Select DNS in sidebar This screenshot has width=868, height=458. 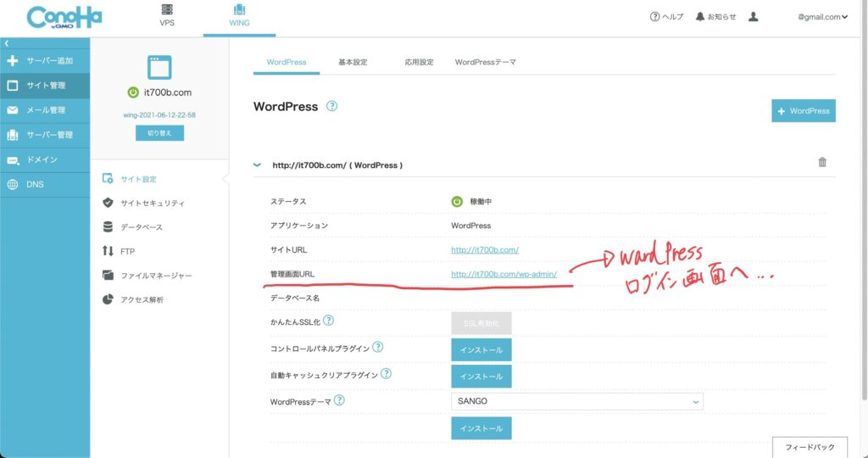click(45, 184)
